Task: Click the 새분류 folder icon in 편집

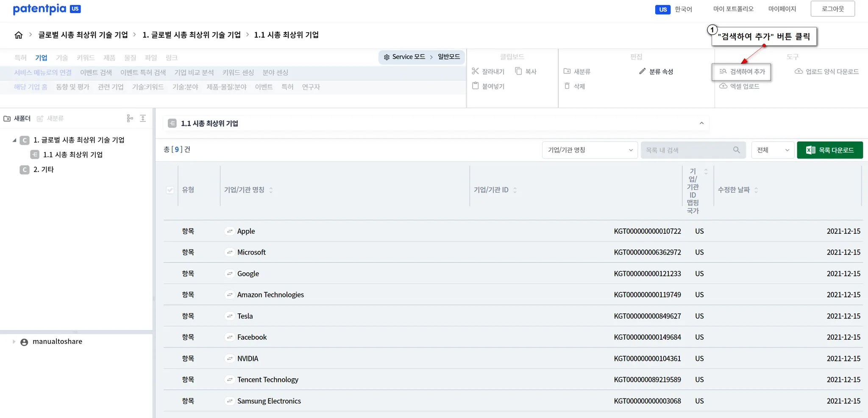Action: coord(567,71)
